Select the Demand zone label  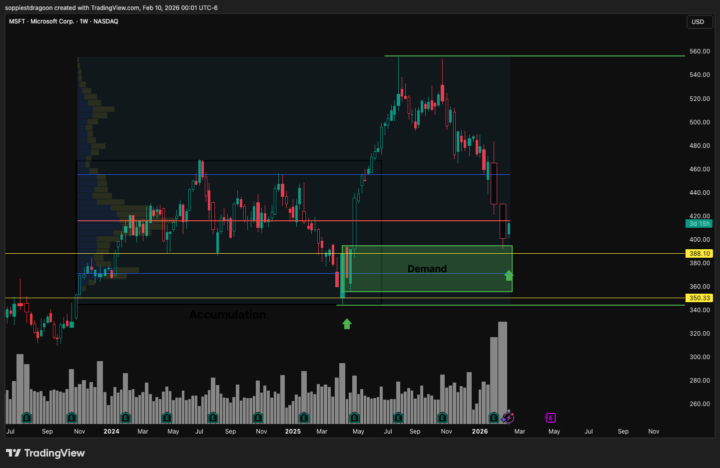click(x=427, y=269)
